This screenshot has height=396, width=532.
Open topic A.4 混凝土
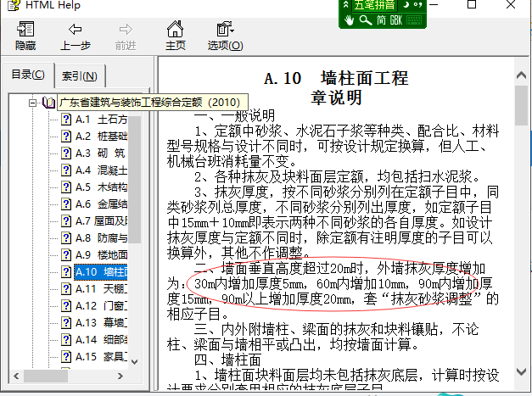pyautogui.click(x=101, y=170)
